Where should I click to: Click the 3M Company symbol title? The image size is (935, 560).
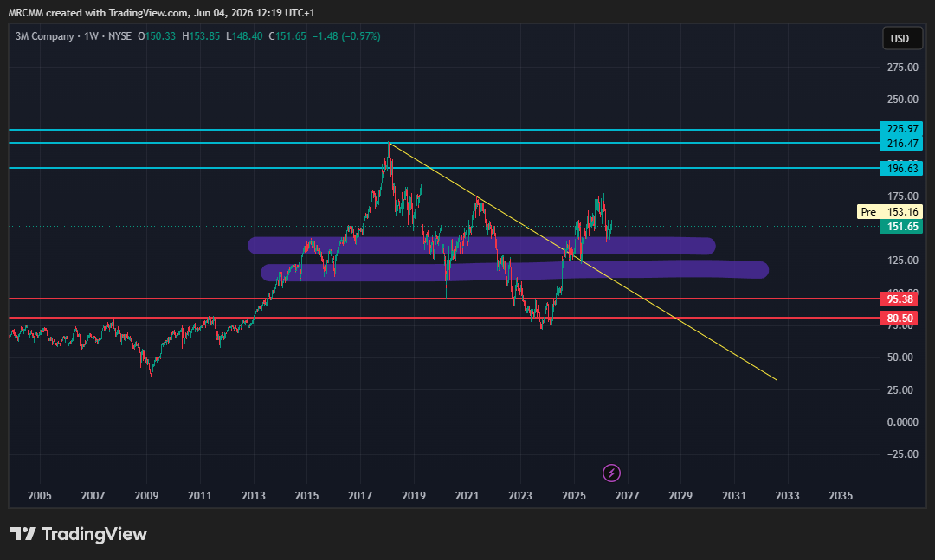45,36
